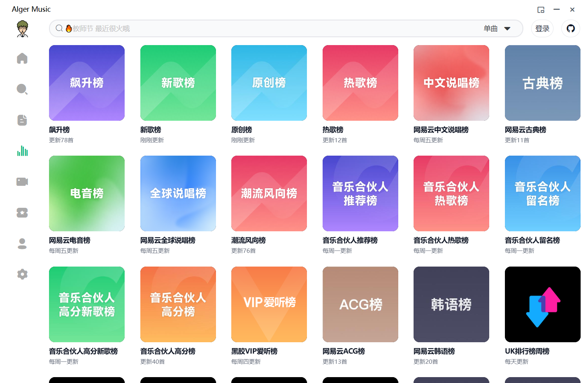This screenshot has width=588, height=383.
Task: Click the 网易云古典榜 title text
Action: [x=525, y=130]
